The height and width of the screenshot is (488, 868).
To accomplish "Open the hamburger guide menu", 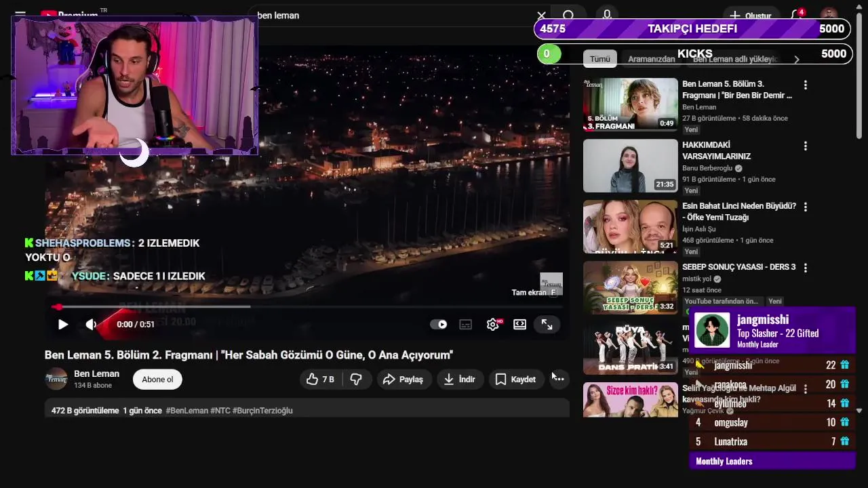I will [x=20, y=14].
